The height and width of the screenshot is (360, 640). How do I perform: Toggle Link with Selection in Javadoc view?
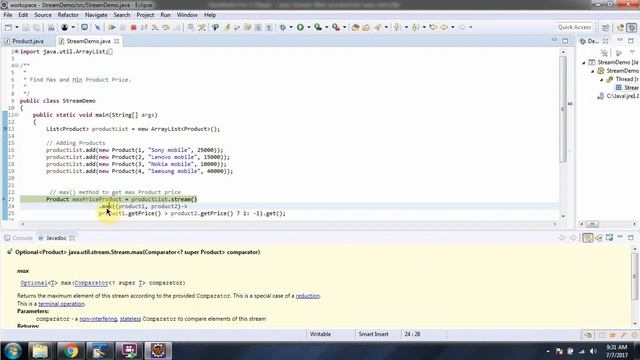pos(587,238)
